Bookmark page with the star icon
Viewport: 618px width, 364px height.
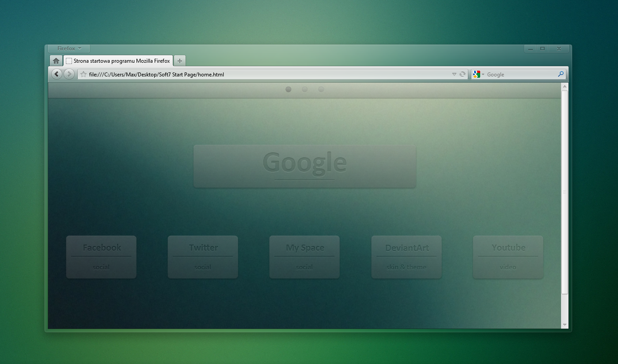point(83,74)
